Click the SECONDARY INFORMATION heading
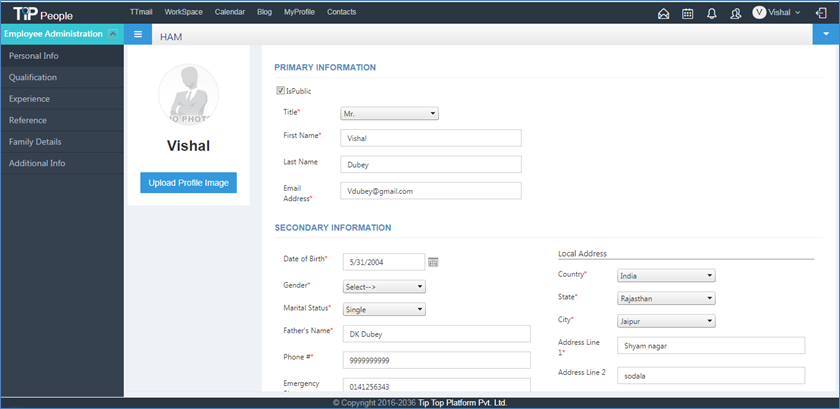840x409 pixels. tap(333, 228)
